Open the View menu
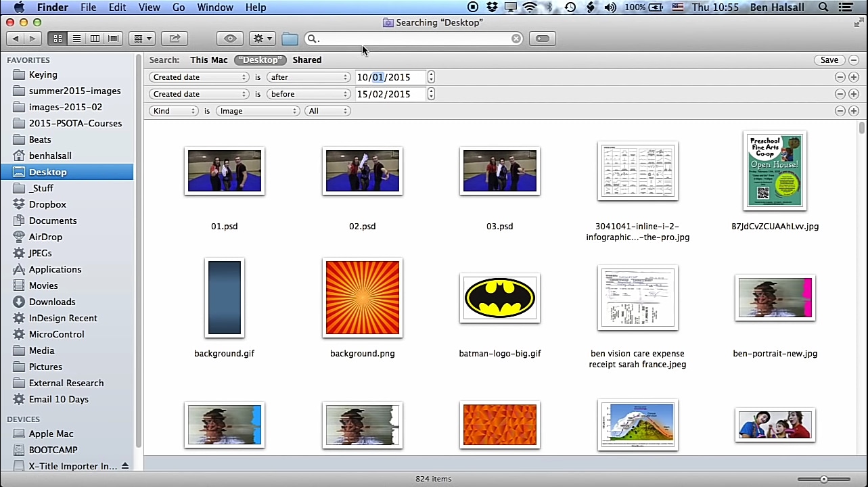The width and height of the screenshot is (868, 487). (x=149, y=7)
